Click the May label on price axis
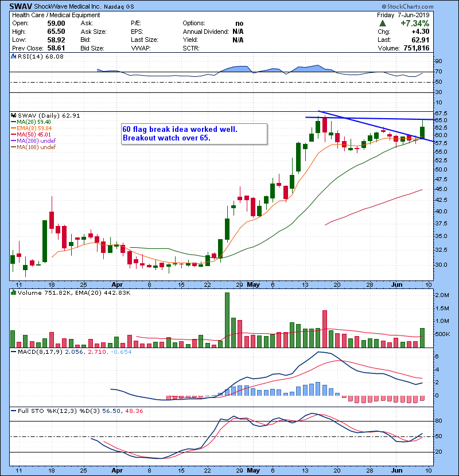The image size is (459, 476). [254, 285]
